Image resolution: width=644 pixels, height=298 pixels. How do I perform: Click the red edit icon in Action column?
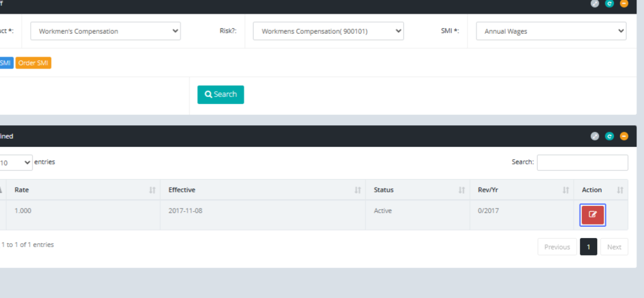592,215
